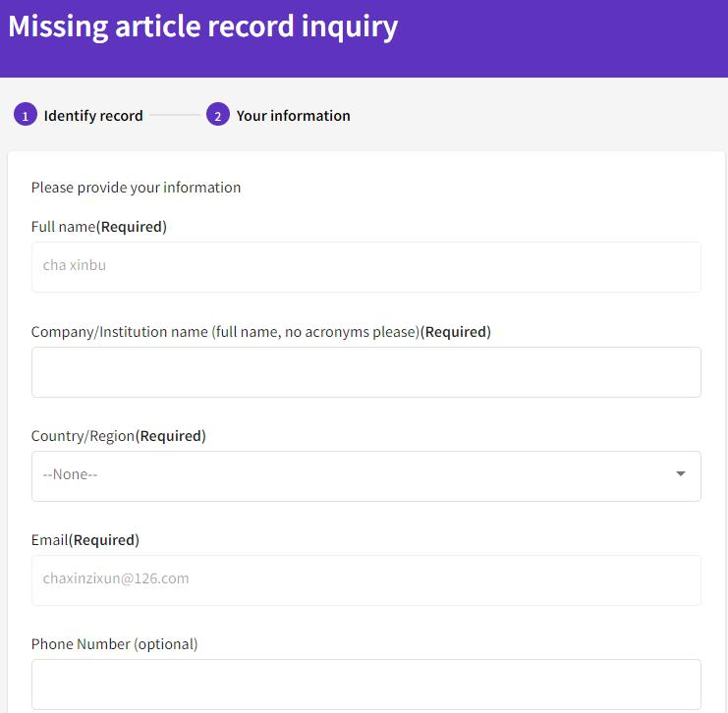Click the Email input field

tap(365, 579)
